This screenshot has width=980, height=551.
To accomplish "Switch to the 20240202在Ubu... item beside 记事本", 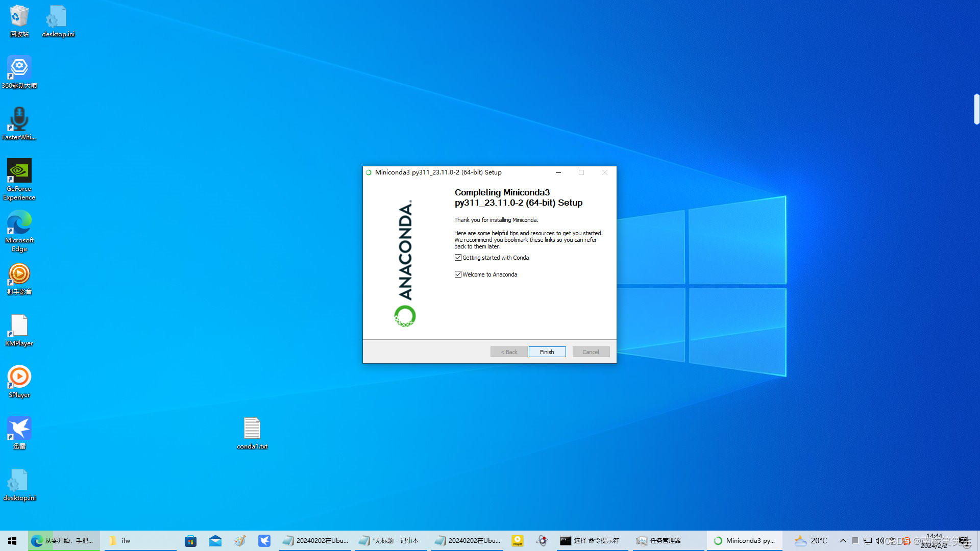I will [467, 541].
